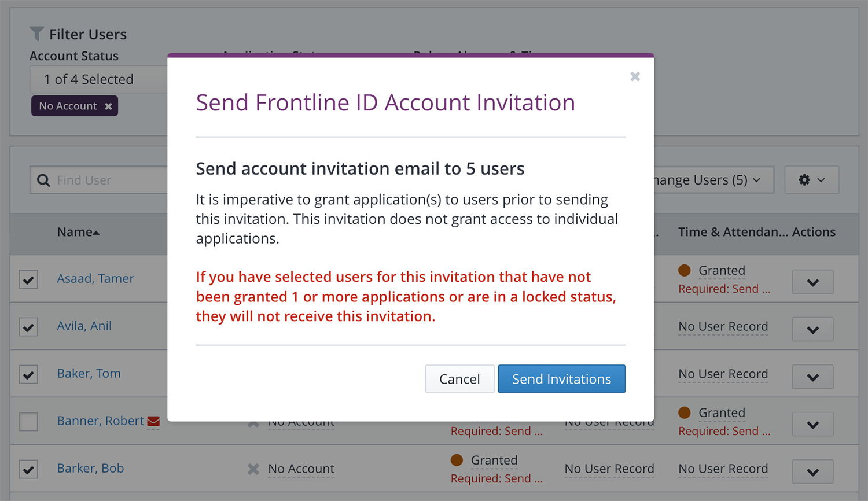Uncheck the Barker, Bob checkbox

[x=28, y=469]
